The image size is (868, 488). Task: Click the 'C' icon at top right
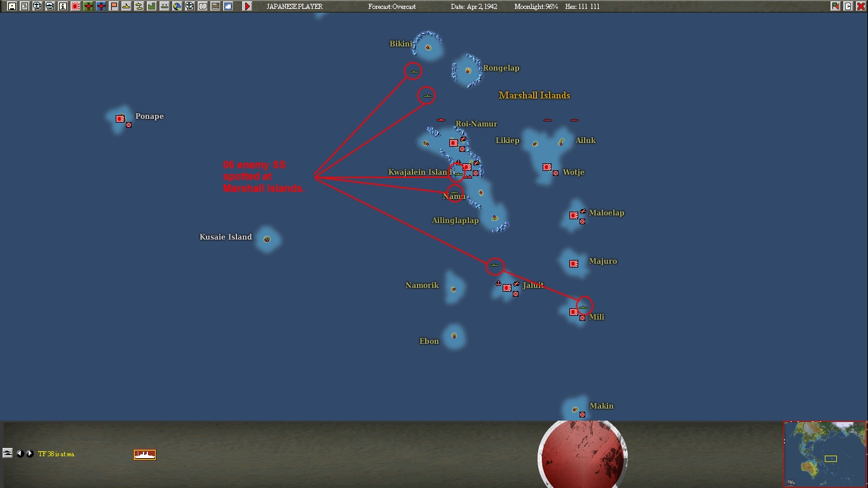point(848,6)
